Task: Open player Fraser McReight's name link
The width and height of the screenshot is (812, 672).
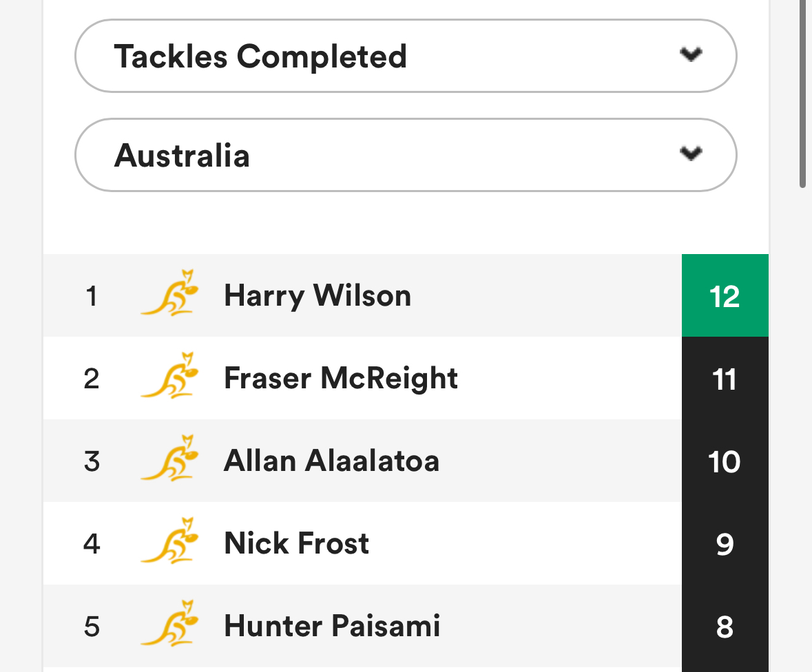Action: click(341, 379)
